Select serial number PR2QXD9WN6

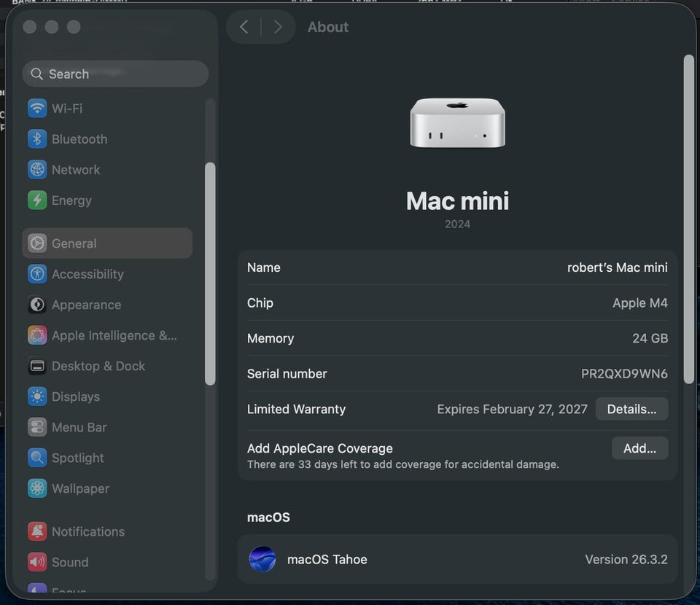pos(624,373)
